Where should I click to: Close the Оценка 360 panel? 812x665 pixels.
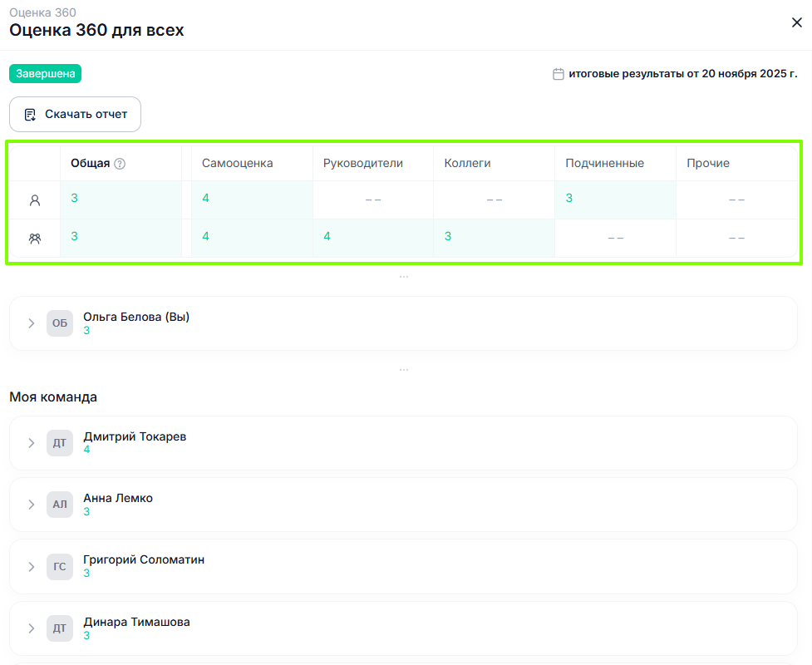[x=796, y=22]
